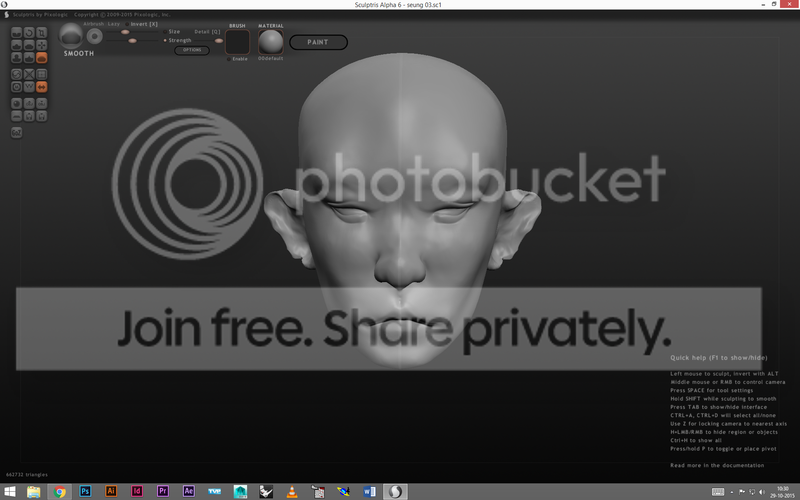The height and width of the screenshot is (500, 800).
Task: Open the Options button
Action: click(x=192, y=50)
